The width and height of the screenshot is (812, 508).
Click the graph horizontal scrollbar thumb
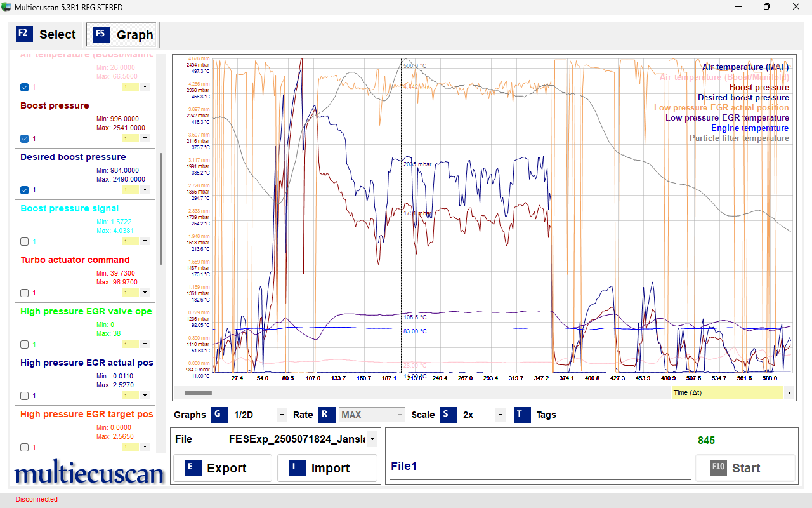pyautogui.click(x=198, y=393)
